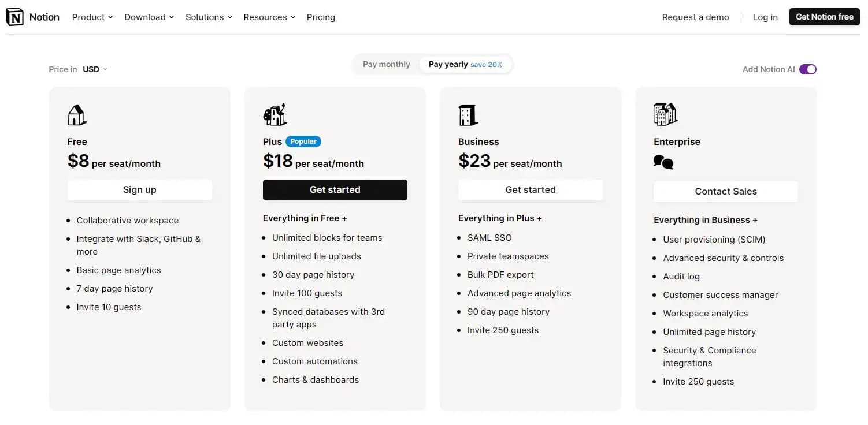Click "Unlimited blocks for teams" feature
868x425 pixels.
pos(327,238)
